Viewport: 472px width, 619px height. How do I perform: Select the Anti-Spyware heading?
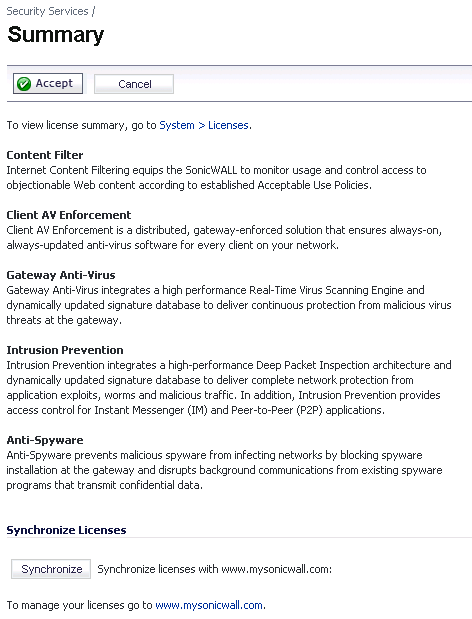click(x=45, y=440)
